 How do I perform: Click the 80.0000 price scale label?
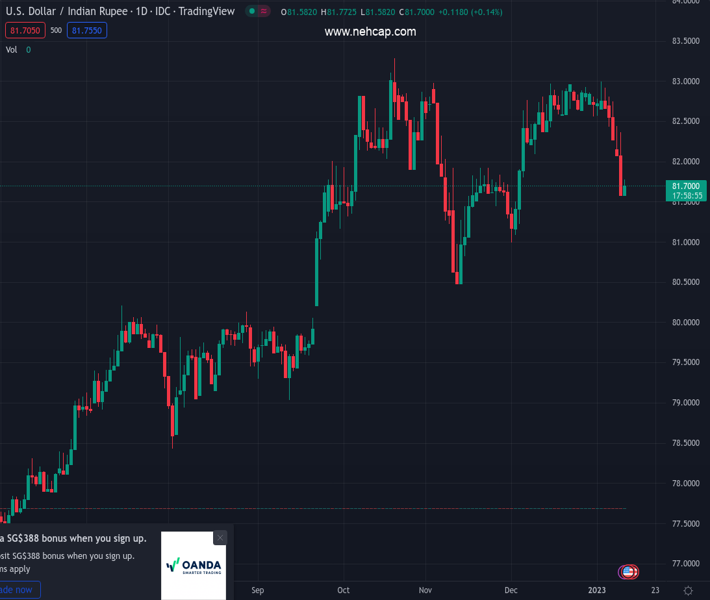click(685, 322)
